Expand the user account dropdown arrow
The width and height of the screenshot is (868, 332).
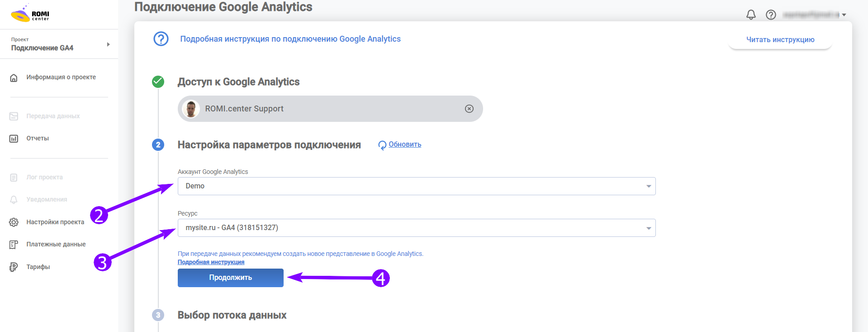[x=844, y=15]
